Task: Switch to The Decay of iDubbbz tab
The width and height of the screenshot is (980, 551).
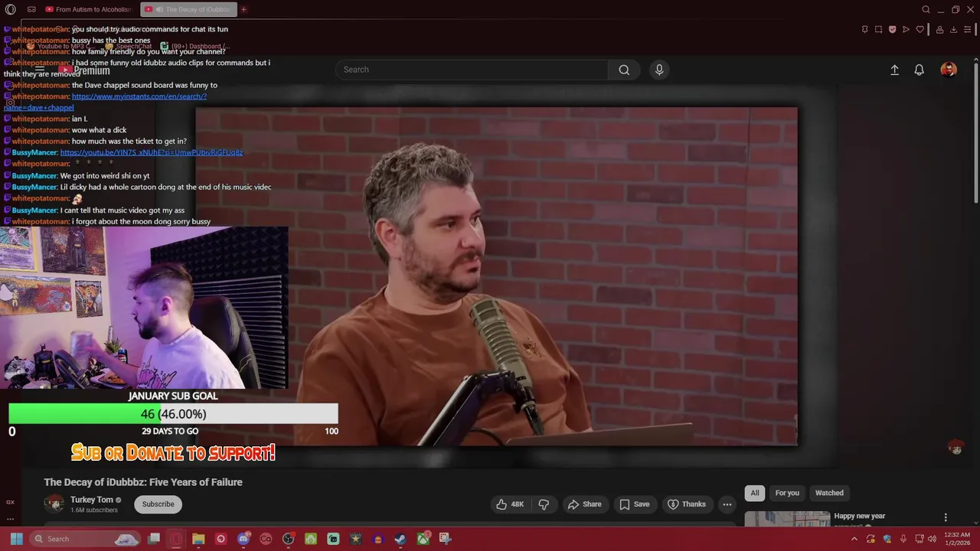Action: [189, 9]
